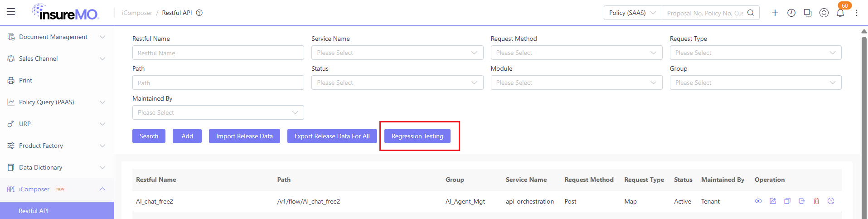The width and height of the screenshot is (868, 219).
Task: View AI_chat_free2 via eye icon
Action: tap(758, 201)
